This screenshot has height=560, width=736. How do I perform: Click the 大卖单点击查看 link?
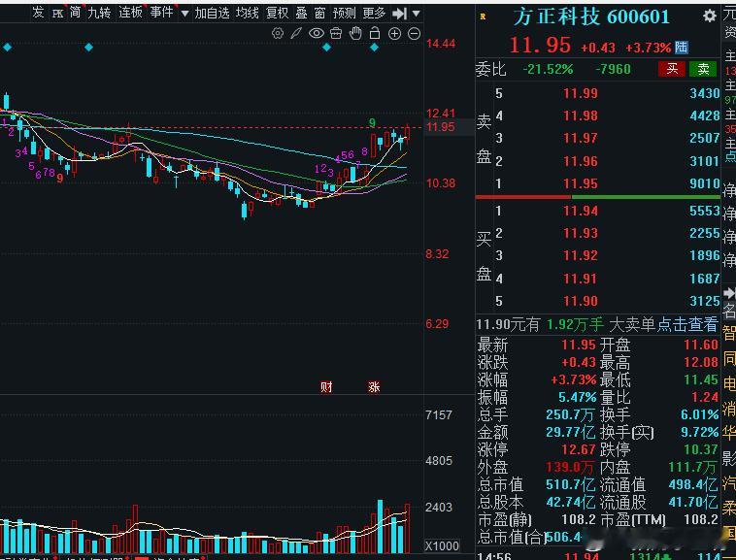click(663, 324)
